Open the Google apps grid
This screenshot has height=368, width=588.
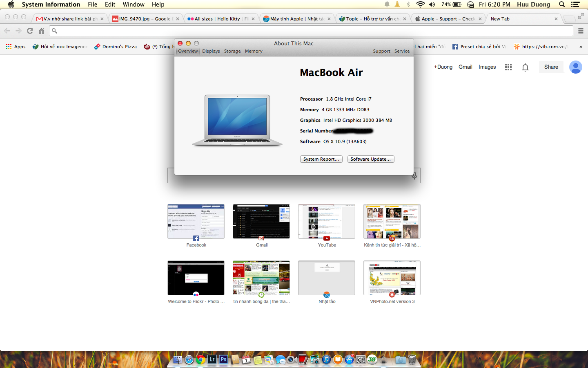click(x=508, y=67)
